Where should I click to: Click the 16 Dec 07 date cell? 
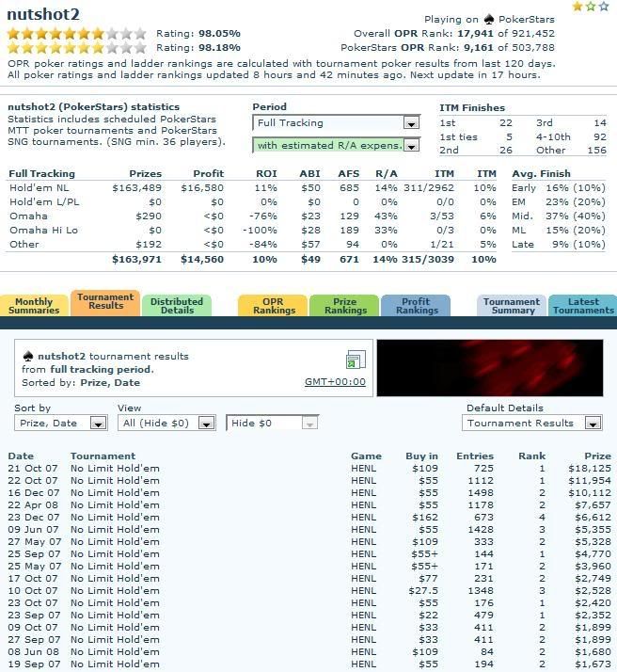34,493
